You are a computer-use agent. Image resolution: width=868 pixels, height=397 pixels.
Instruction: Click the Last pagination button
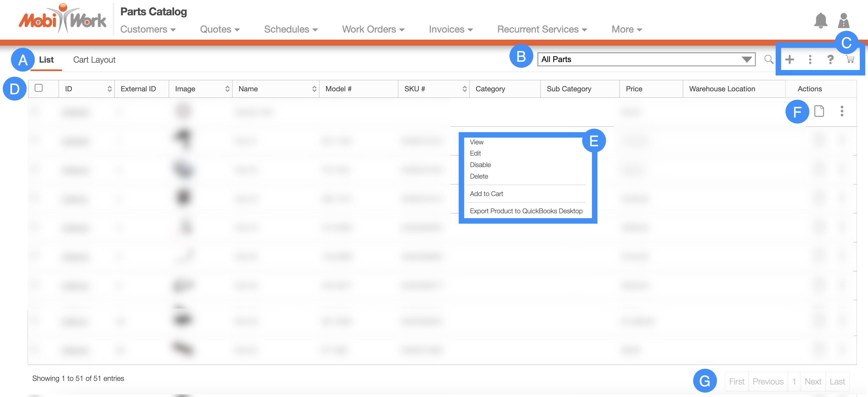(837, 381)
